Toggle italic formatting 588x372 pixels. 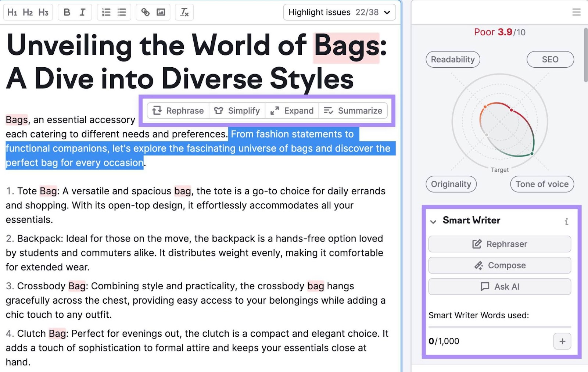pyautogui.click(x=82, y=12)
